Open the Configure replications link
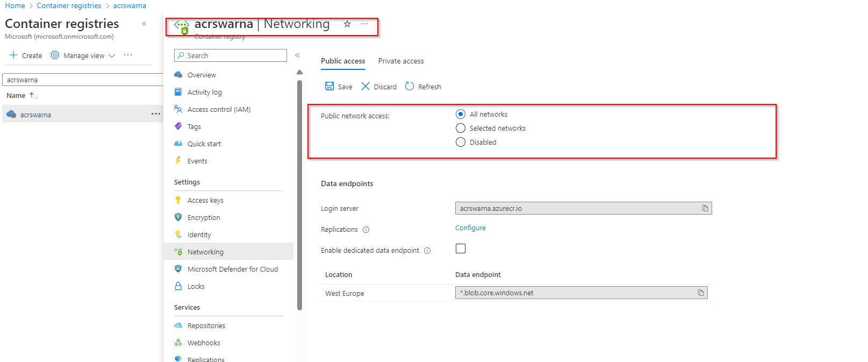 click(x=470, y=228)
